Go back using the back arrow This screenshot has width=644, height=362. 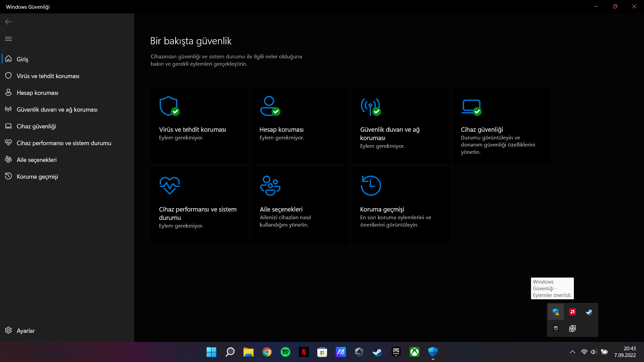click(8, 22)
